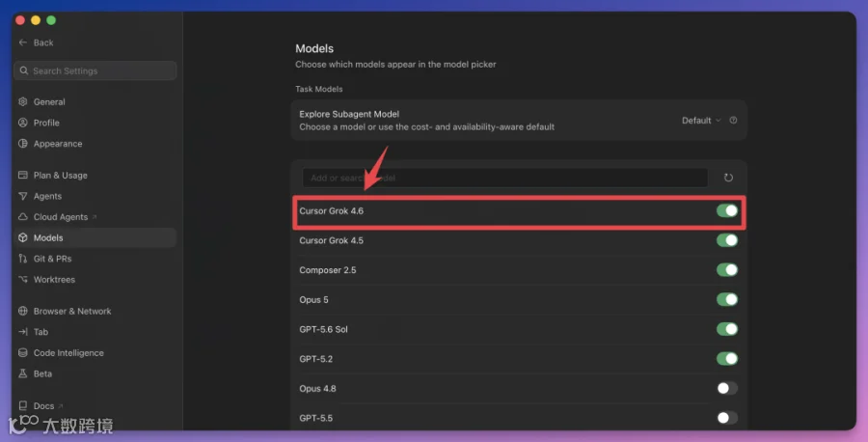Click the external link arrow next to Cloud Agents
The width and height of the screenshot is (868, 442).
tap(95, 217)
